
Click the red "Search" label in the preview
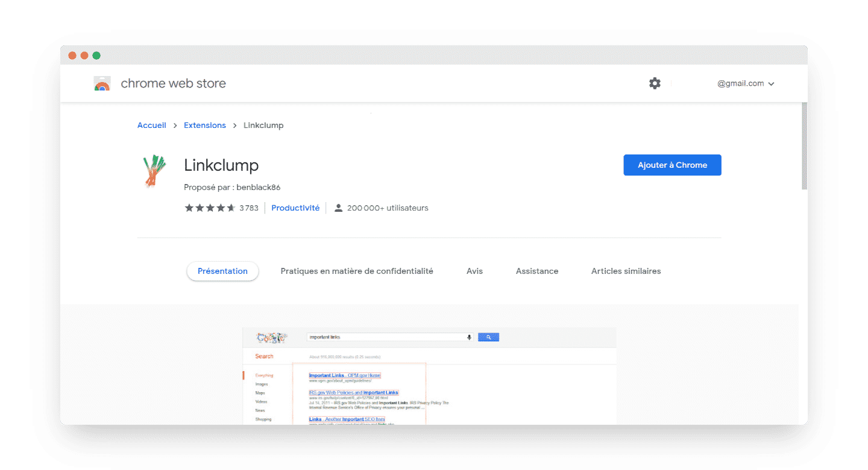click(264, 357)
